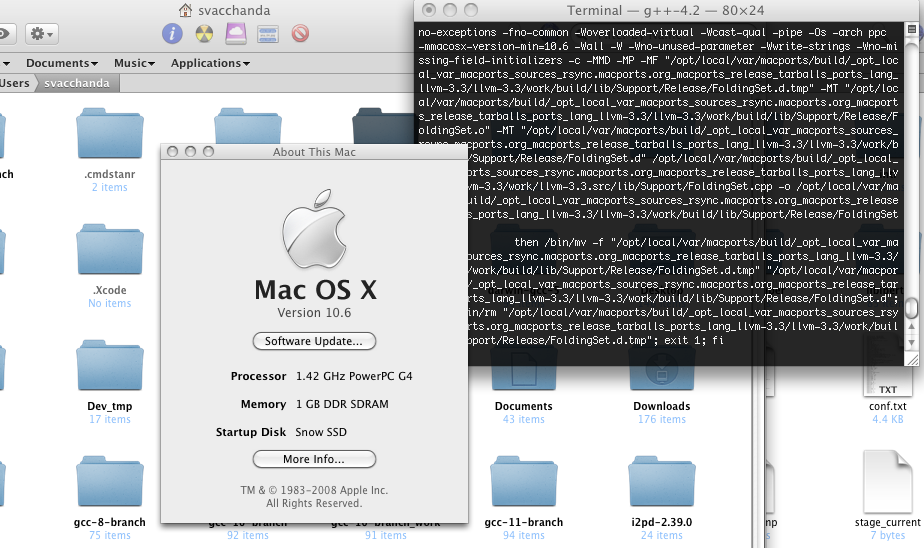
Task: Click '4.4 KB' under conf.txt
Action: (887, 420)
